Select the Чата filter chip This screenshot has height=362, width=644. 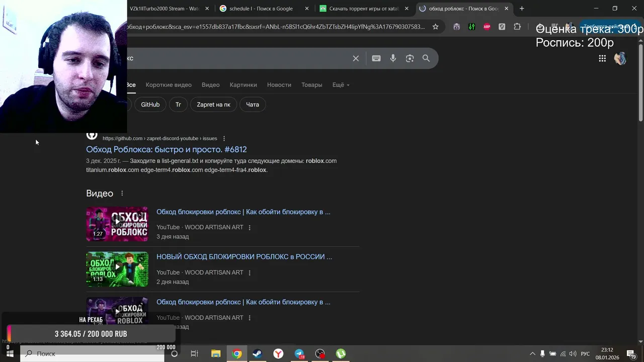[253, 105]
